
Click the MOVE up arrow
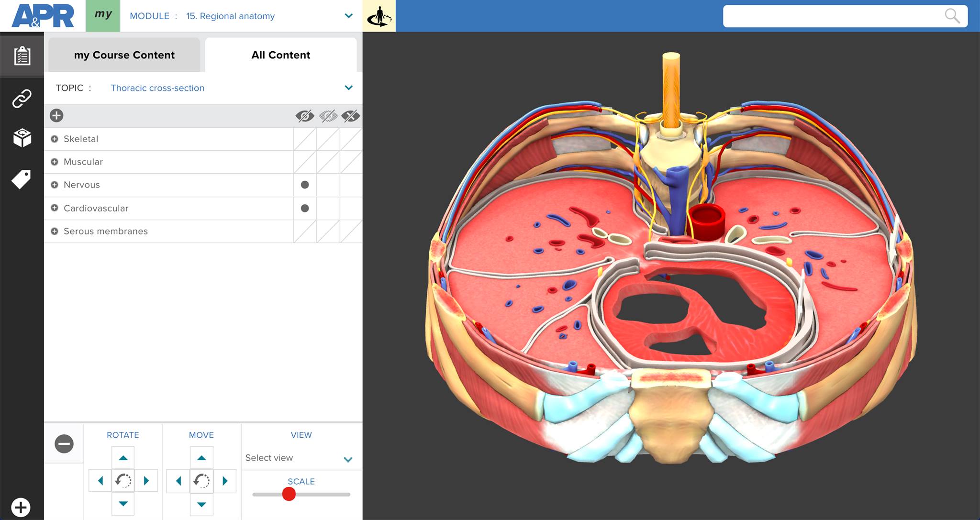click(x=201, y=458)
